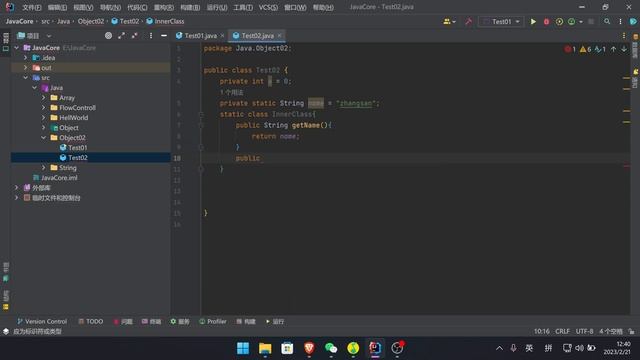Expand the .idea folder
The width and height of the screenshot is (640, 360).
[26, 58]
